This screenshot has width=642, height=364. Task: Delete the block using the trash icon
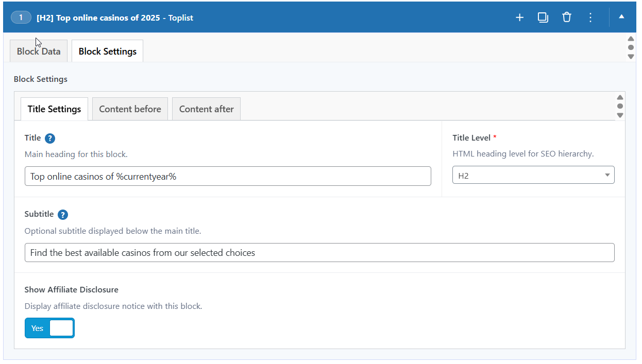coord(567,18)
